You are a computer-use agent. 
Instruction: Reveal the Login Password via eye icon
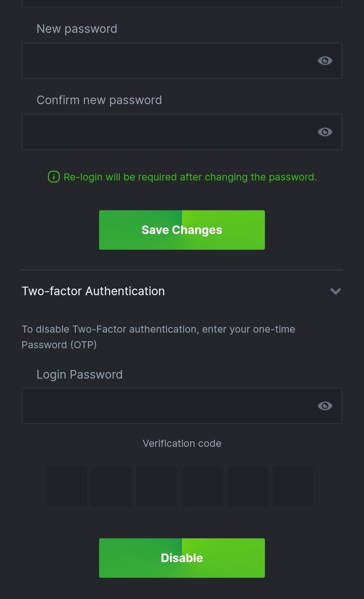325,406
